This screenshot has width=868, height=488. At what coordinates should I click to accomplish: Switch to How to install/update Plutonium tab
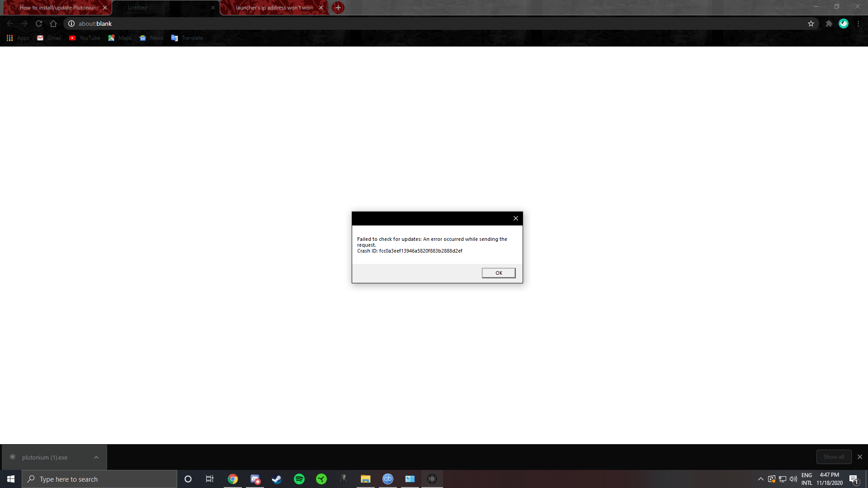click(x=58, y=8)
